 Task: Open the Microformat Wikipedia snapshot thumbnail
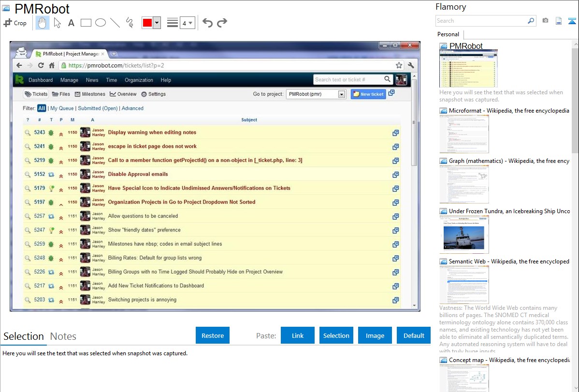[464, 134]
